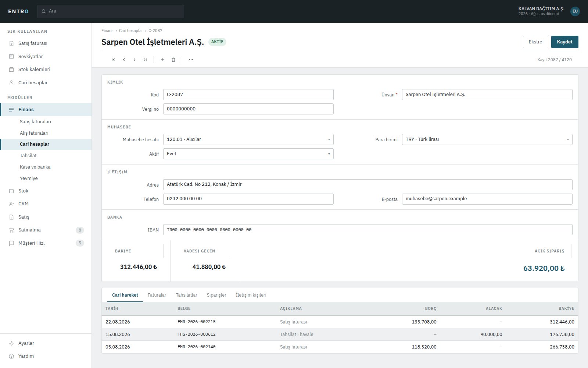The height and width of the screenshot is (368, 588).
Task: Go to previous record arrow
Action: click(124, 60)
